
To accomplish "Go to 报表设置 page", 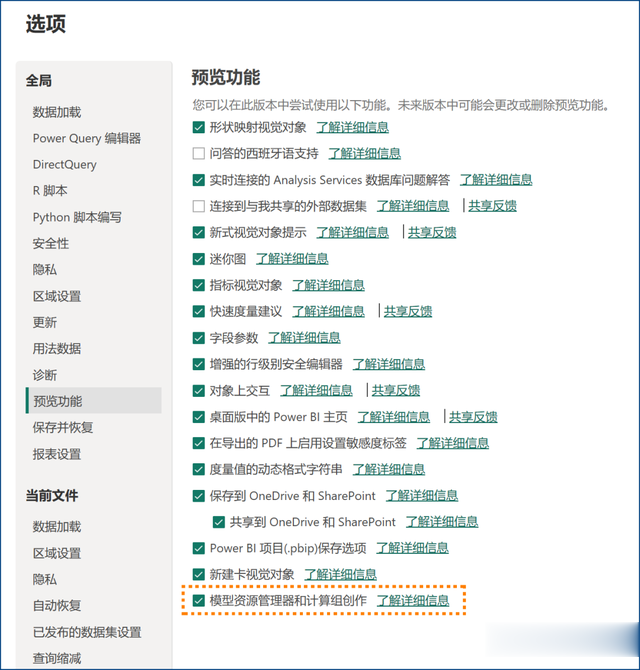I will 57,454.
